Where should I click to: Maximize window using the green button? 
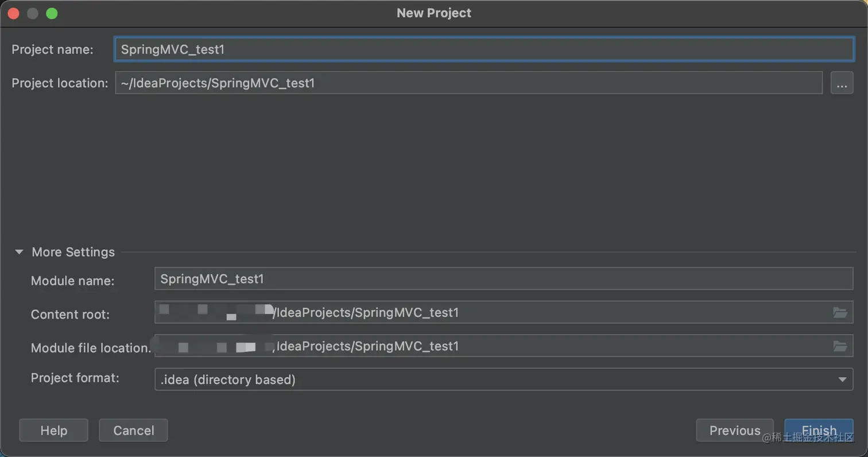coord(52,13)
